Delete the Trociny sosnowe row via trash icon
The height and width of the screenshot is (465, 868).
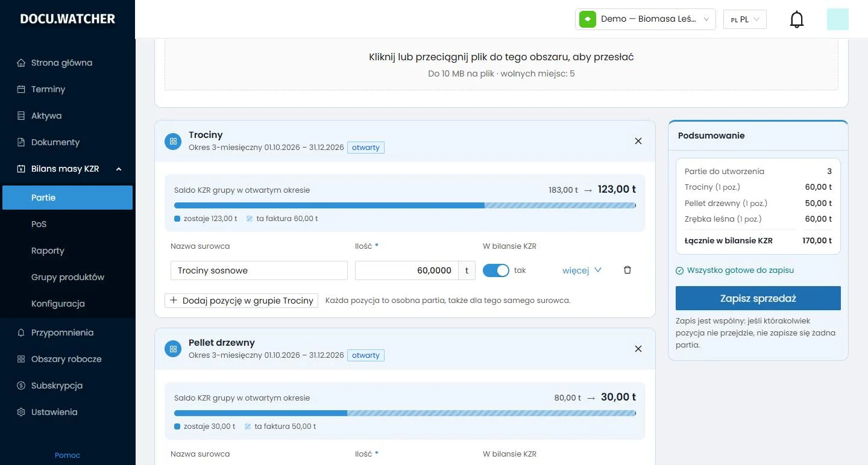point(627,270)
